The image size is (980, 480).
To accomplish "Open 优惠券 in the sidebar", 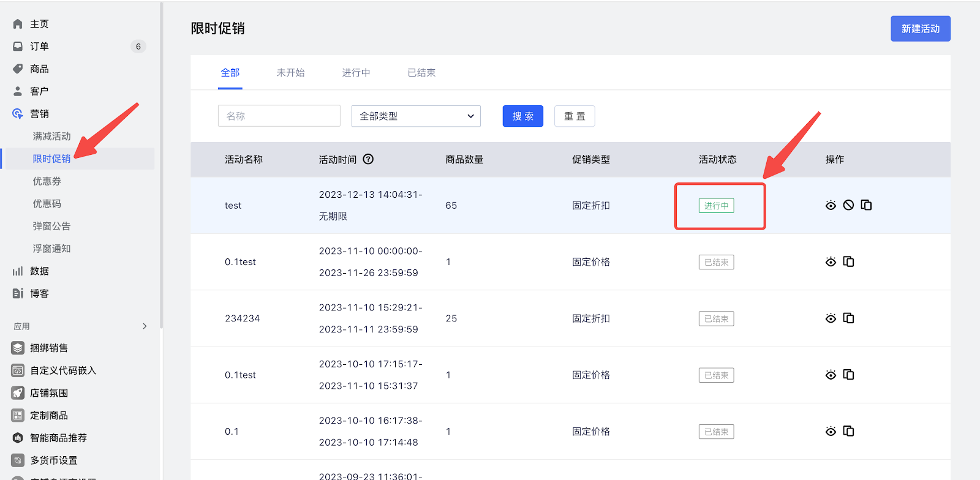I will [47, 181].
